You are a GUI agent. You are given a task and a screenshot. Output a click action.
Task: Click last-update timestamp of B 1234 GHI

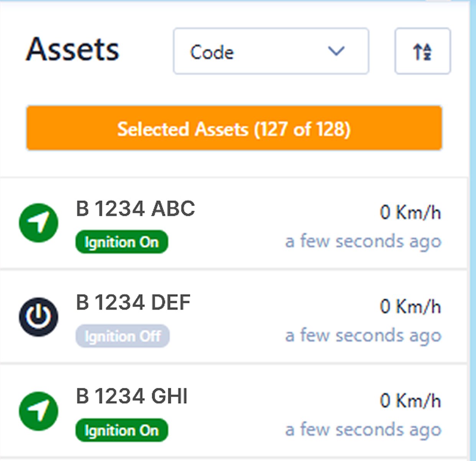[x=363, y=430]
